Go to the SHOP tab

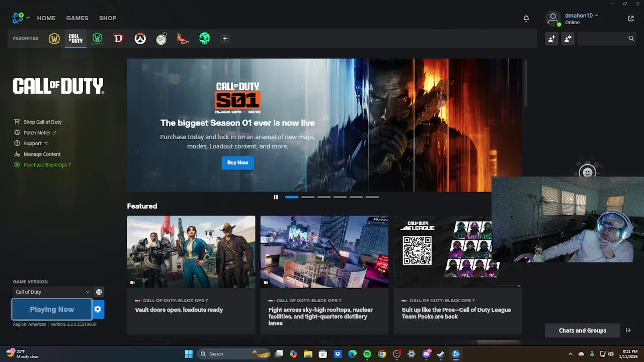(108, 18)
